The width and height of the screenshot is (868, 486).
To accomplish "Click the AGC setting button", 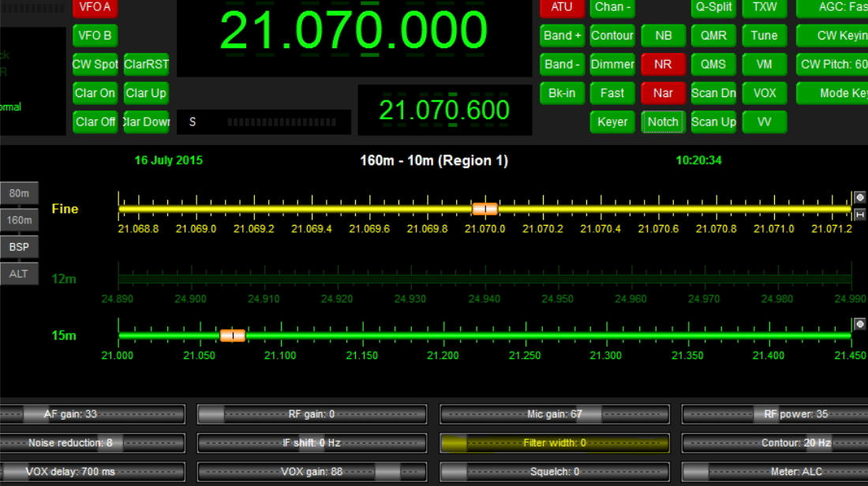I will tap(832, 7).
